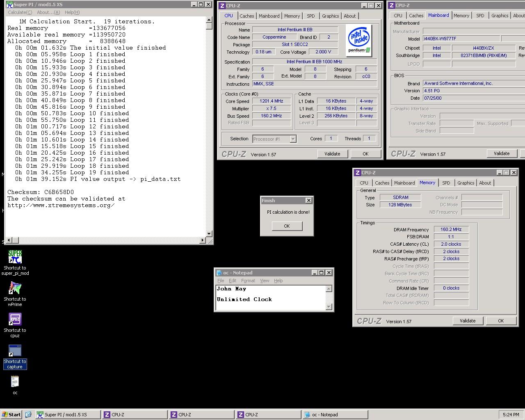
Task: Click OK in CPU-Z Memory window
Action: (501, 321)
